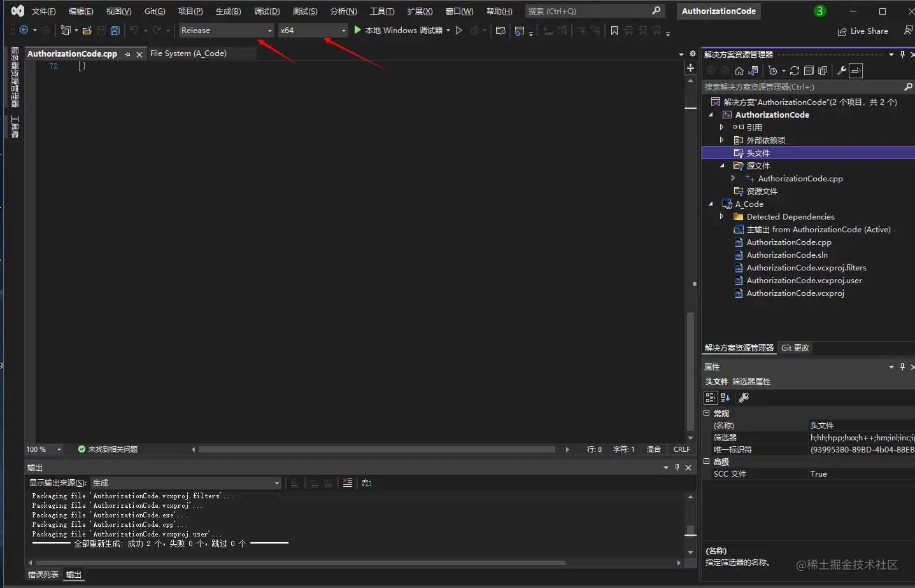The width and height of the screenshot is (915, 588).
Task: Click the refresh icon in Solution Explorer
Action: [795, 71]
